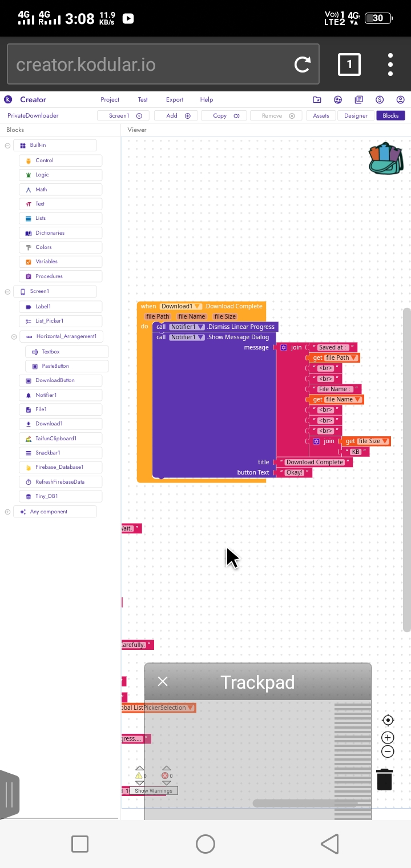Select PasteButton component
This screenshot has height=868, width=411.
[67, 366]
